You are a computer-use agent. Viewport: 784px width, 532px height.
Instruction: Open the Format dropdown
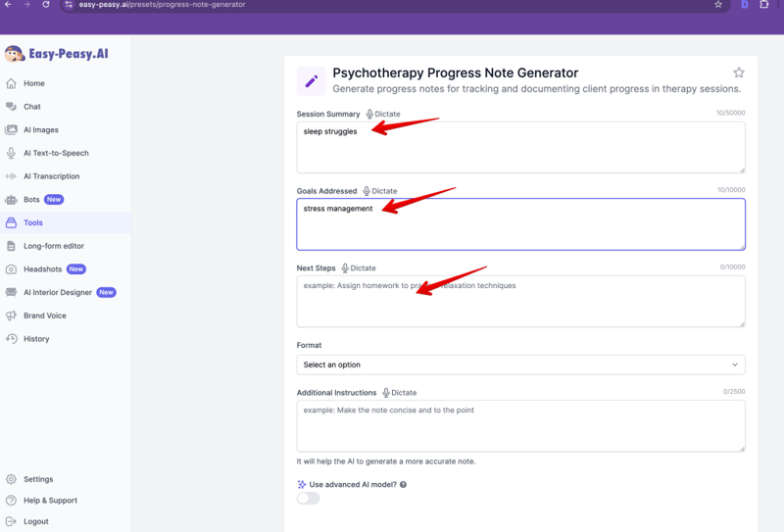click(x=519, y=364)
